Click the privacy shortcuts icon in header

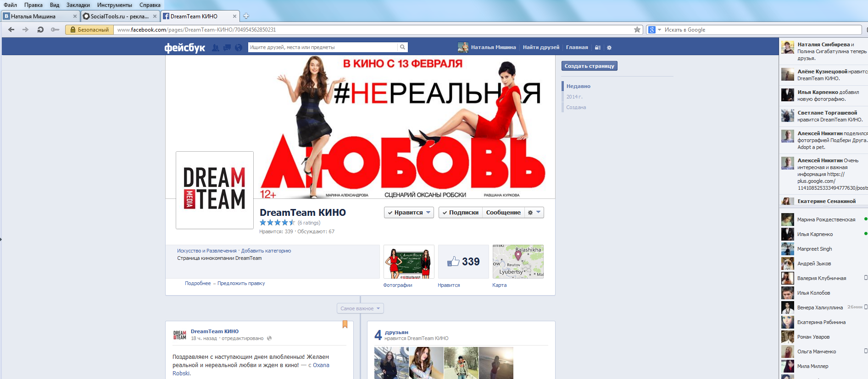(598, 48)
